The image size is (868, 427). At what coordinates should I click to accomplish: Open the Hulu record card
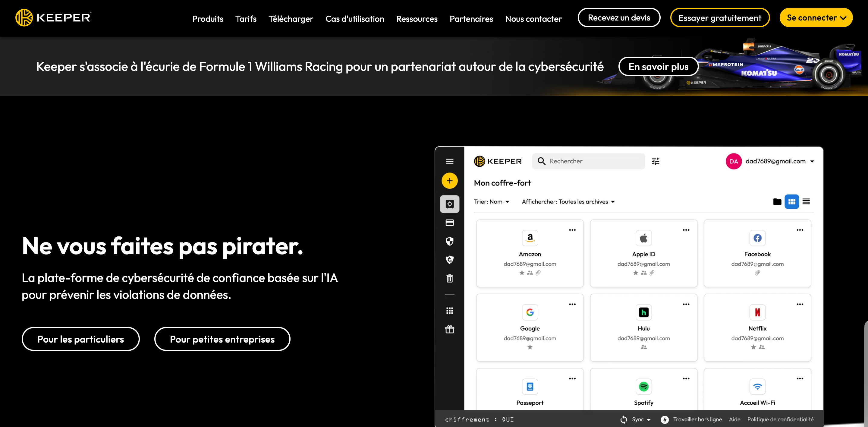[x=643, y=327]
